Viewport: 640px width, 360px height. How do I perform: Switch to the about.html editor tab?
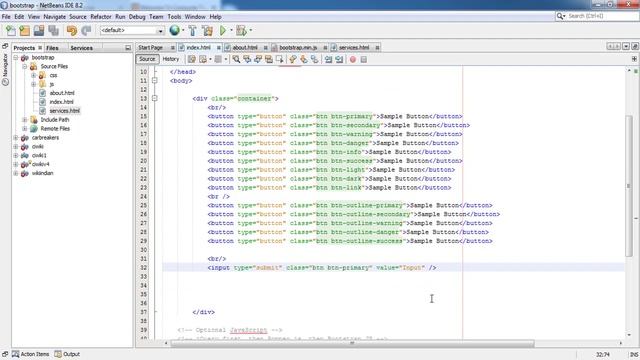tap(245, 48)
